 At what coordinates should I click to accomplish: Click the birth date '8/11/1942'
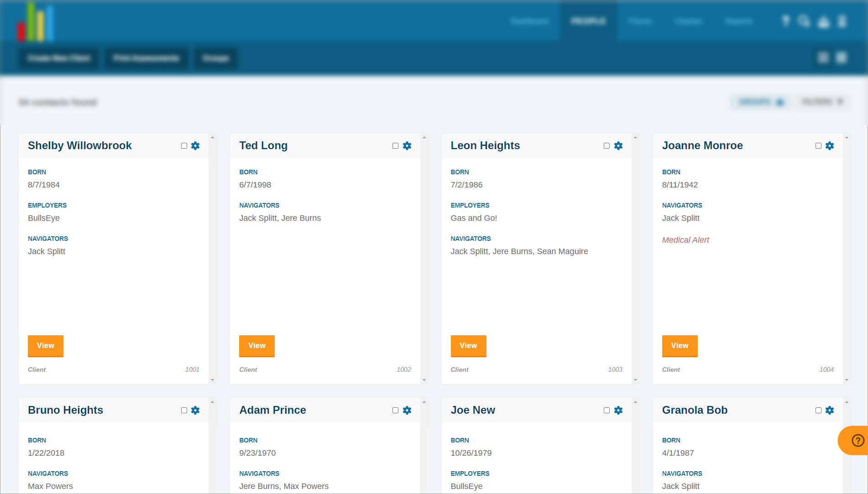tap(680, 185)
